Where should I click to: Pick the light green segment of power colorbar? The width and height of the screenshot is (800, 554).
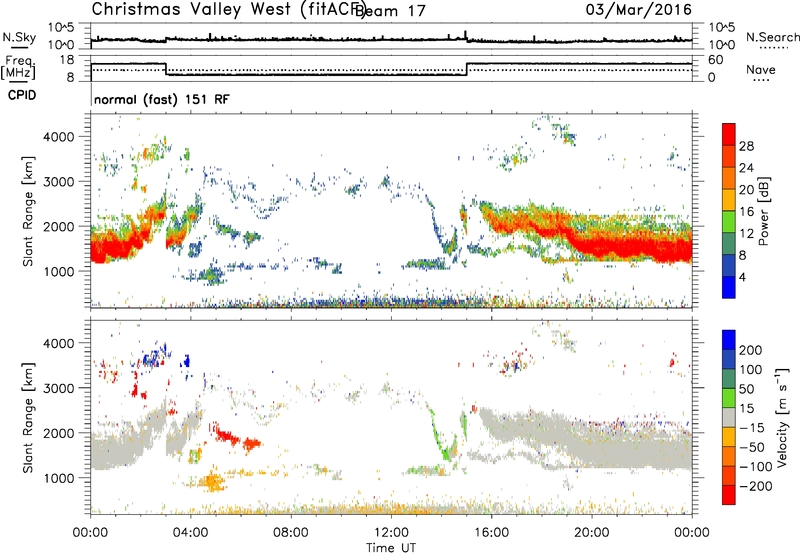[x=729, y=222]
